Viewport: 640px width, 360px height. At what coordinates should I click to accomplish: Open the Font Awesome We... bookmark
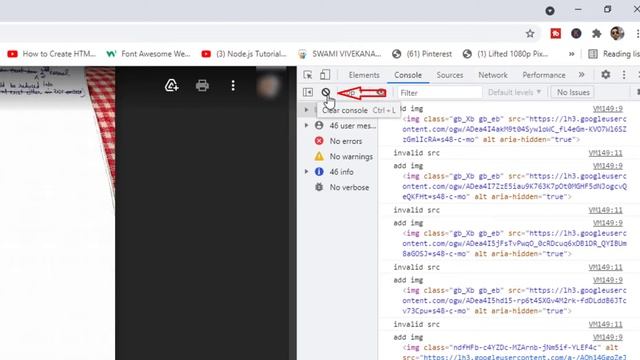point(148,54)
